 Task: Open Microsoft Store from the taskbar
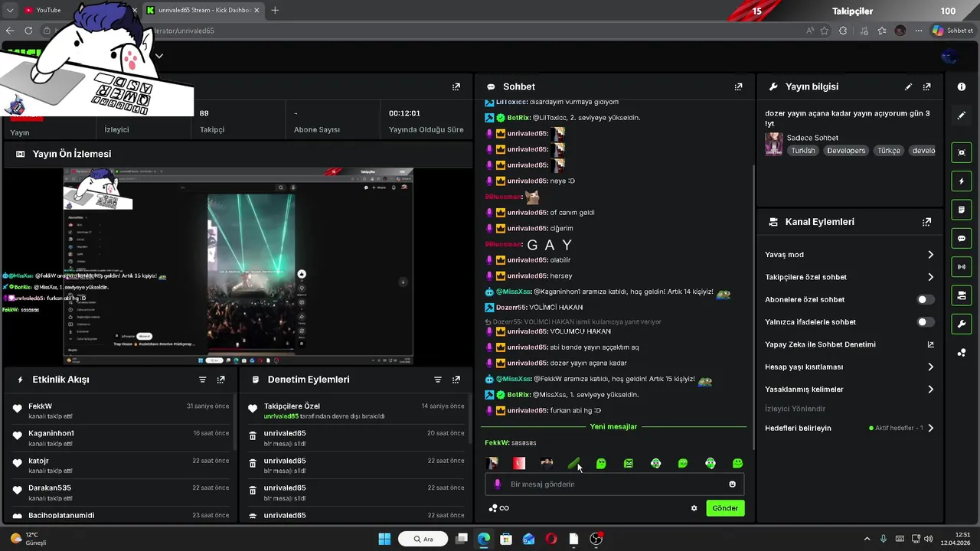point(506,539)
